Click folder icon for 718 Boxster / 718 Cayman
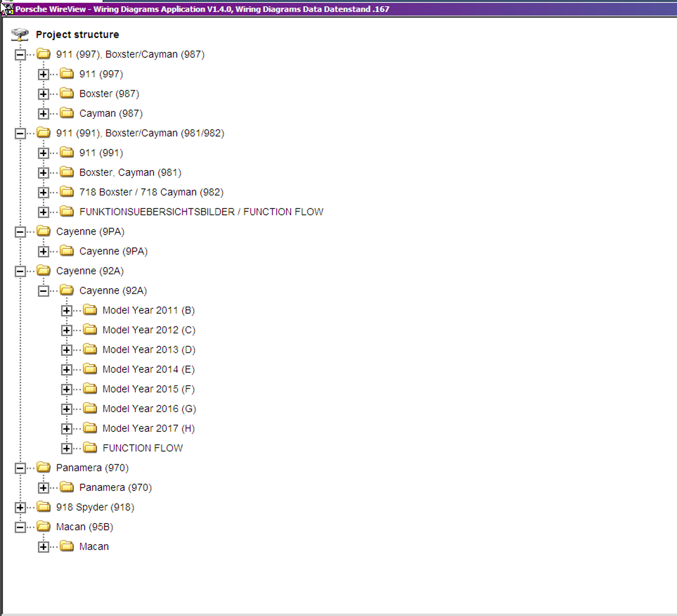The width and height of the screenshot is (677, 616). pyautogui.click(x=67, y=192)
